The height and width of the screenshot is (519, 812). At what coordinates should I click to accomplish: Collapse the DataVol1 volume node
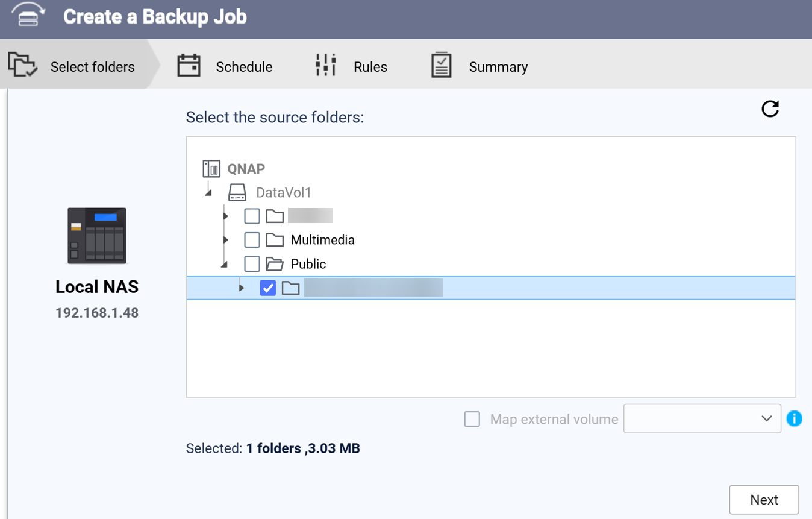click(209, 193)
